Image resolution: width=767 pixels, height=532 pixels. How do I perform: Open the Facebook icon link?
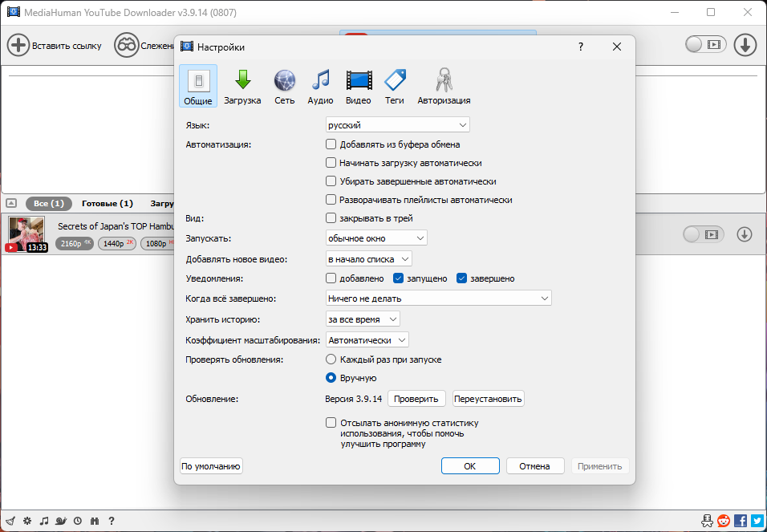pos(741,520)
